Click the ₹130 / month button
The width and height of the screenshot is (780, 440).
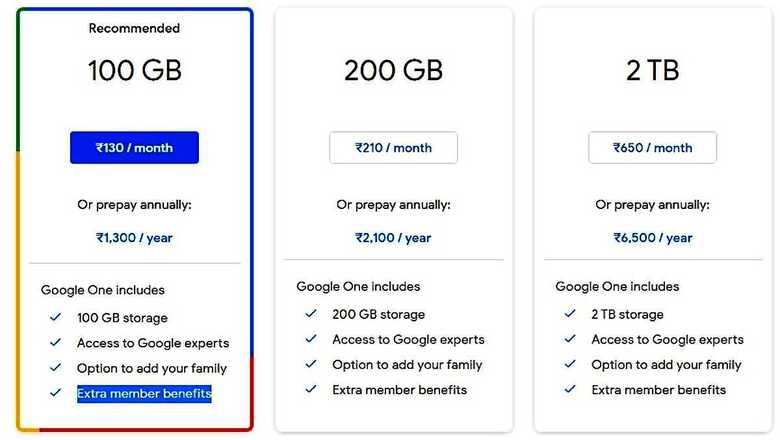point(134,148)
